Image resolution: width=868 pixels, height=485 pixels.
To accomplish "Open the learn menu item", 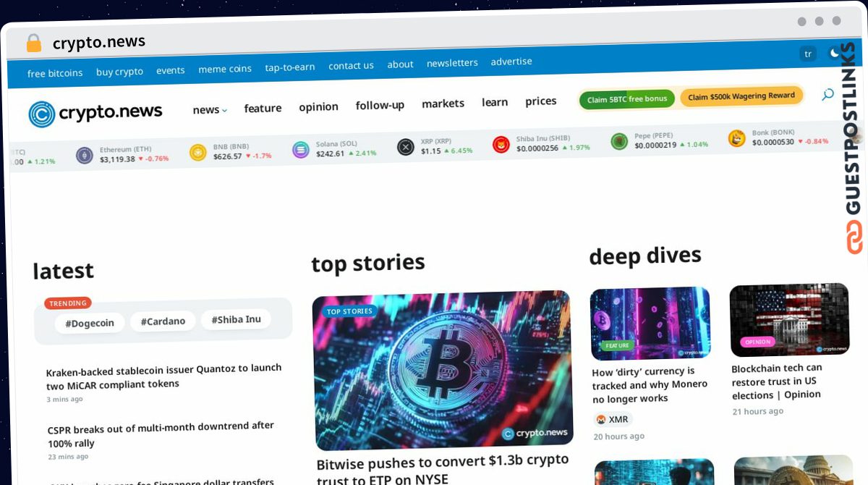I will [x=495, y=103].
